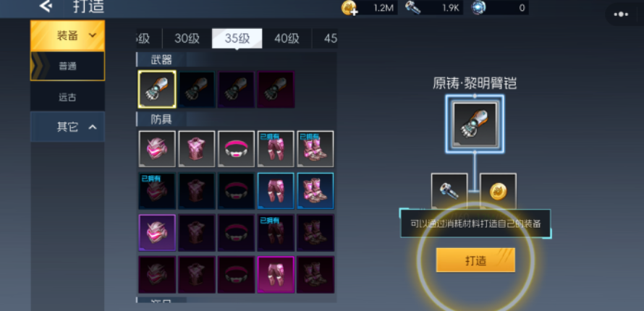
Task: Select the magenta-framed pants in last row
Action: [x=276, y=275]
